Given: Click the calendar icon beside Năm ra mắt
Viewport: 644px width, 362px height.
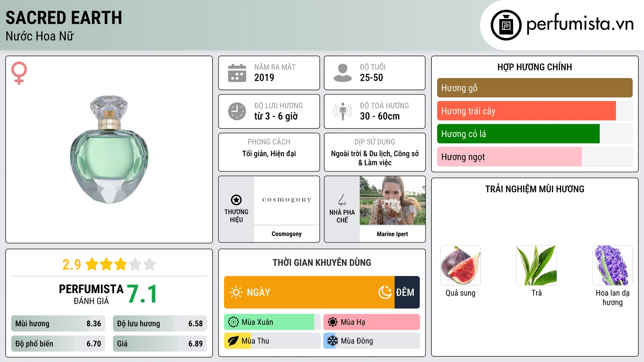Looking at the screenshot, I should (x=237, y=73).
